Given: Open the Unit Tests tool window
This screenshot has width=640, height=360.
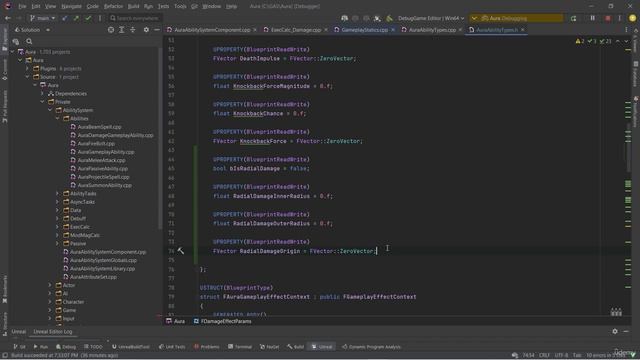Looking at the screenshot, I should point(172,347).
